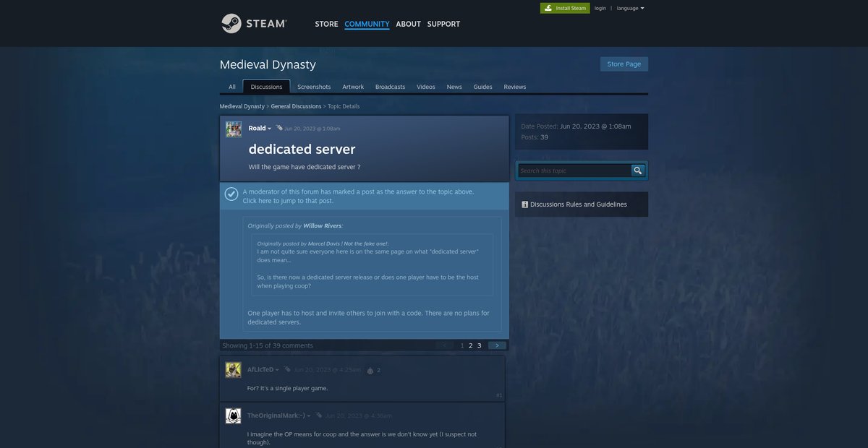Open the Guides tab
This screenshot has height=448, width=868.
point(483,87)
